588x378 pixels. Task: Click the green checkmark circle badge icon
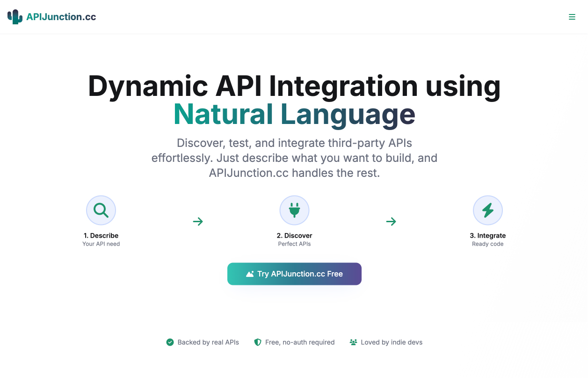pos(170,342)
